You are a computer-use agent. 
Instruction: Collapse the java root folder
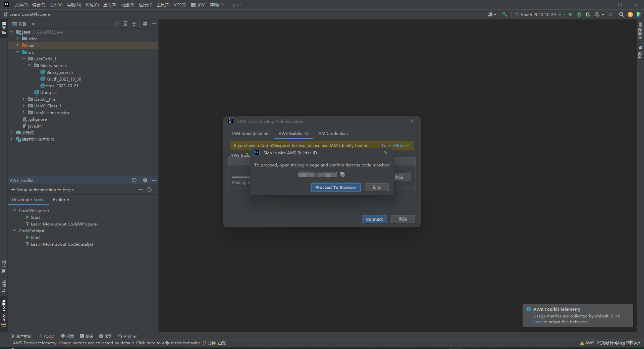click(x=12, y=32)
